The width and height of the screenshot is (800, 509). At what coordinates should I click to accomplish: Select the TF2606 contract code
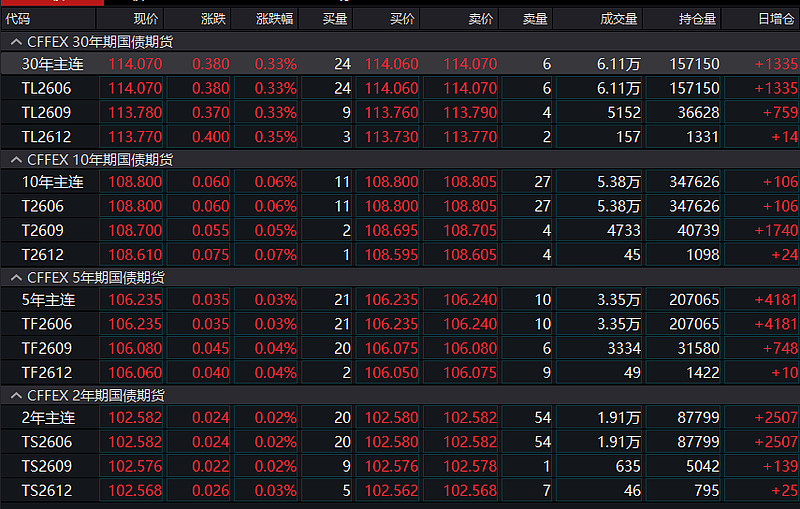pos(47,324)
